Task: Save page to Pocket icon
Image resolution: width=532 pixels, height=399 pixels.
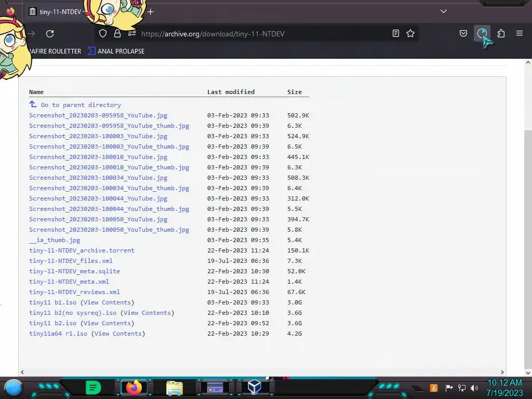Action: pos(463,33)
